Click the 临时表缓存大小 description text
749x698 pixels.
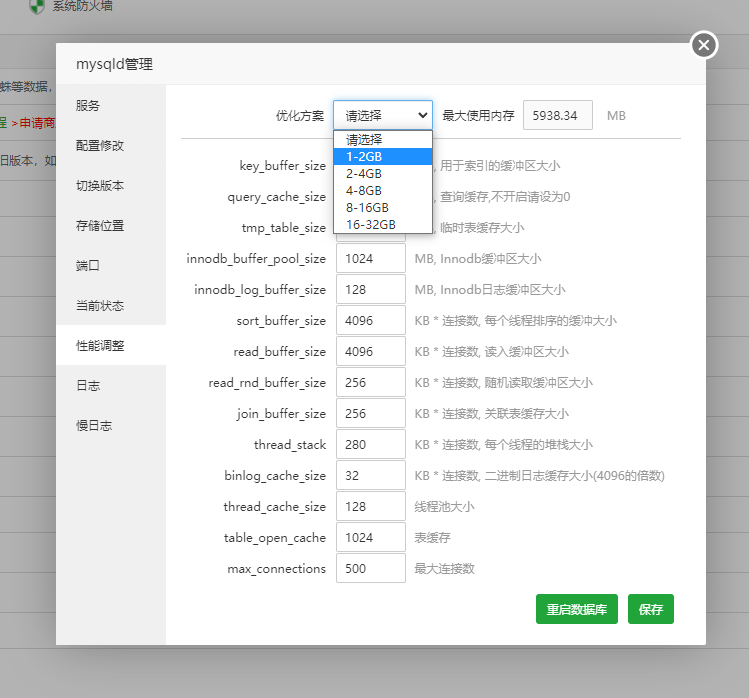click(482, 228)
